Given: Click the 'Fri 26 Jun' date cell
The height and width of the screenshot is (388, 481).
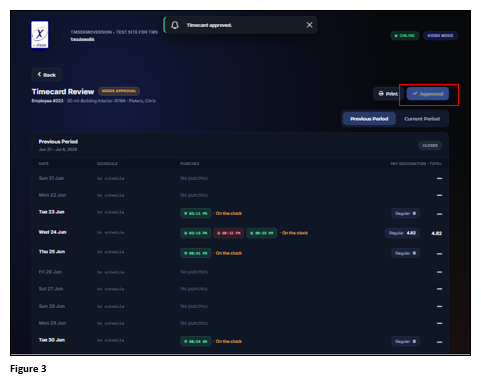Looking at the screenshot, I should [x=50, y=272].
